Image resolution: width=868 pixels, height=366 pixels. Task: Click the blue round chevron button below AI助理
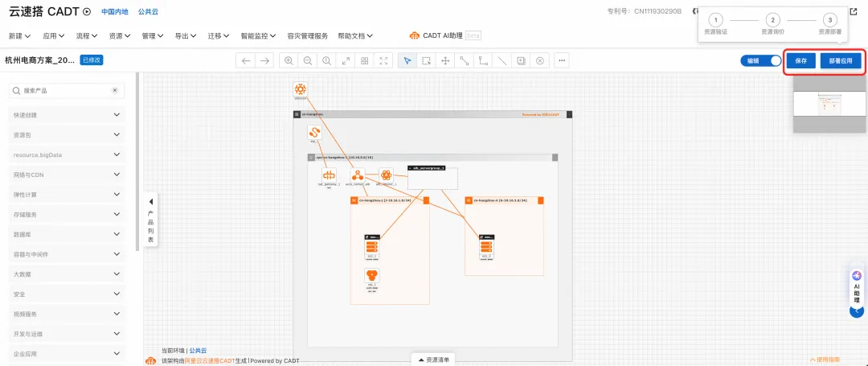tap(856, 312)
